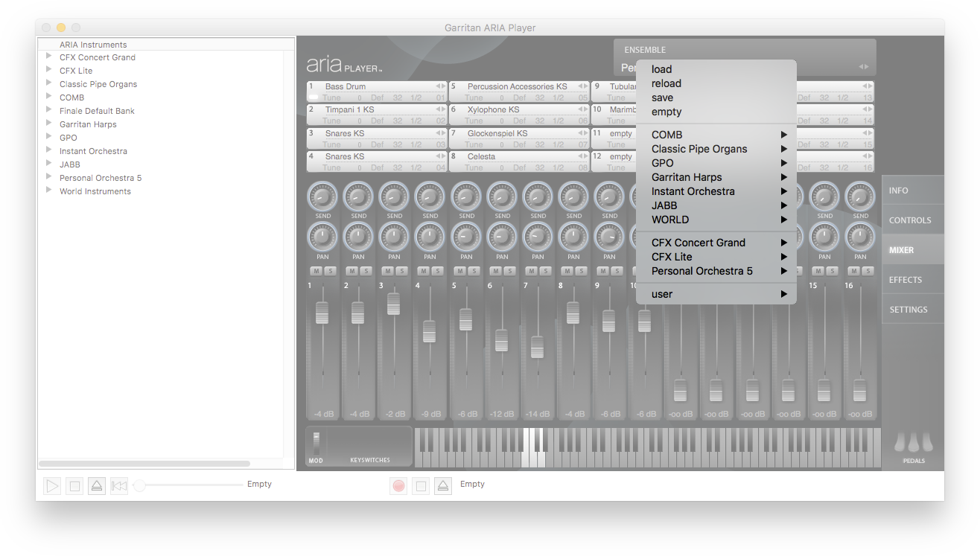Select the MIXER tab
Viewport: 980px width, 556px height.
pos(913,250)
